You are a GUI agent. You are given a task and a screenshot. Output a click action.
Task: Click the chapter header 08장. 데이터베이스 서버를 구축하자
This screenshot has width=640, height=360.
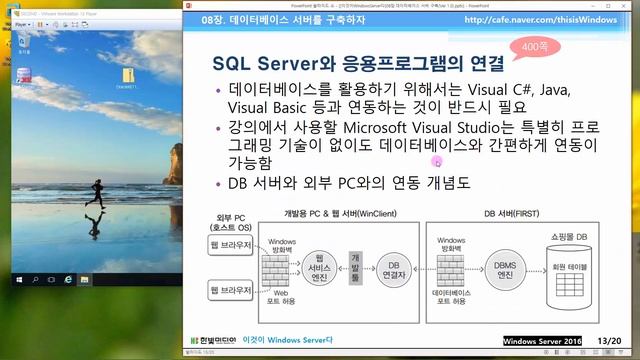point(283,20)
